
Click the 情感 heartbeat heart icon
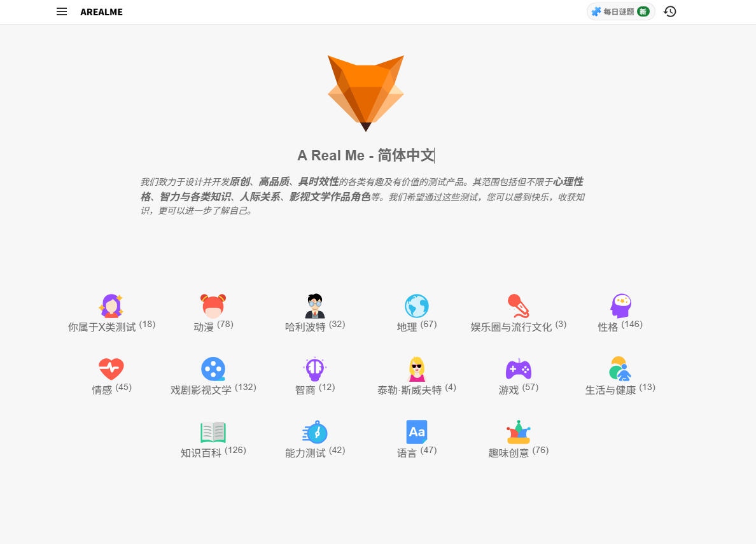[x=111, y=369]
